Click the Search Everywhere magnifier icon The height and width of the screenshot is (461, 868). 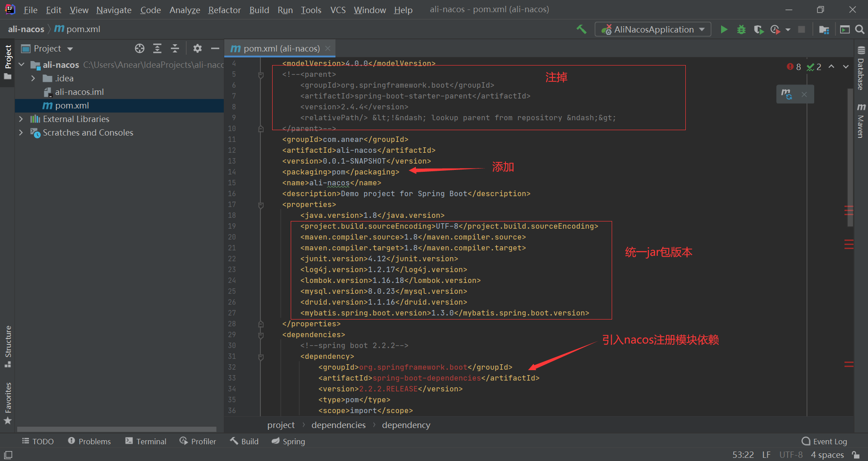[860, 29]
